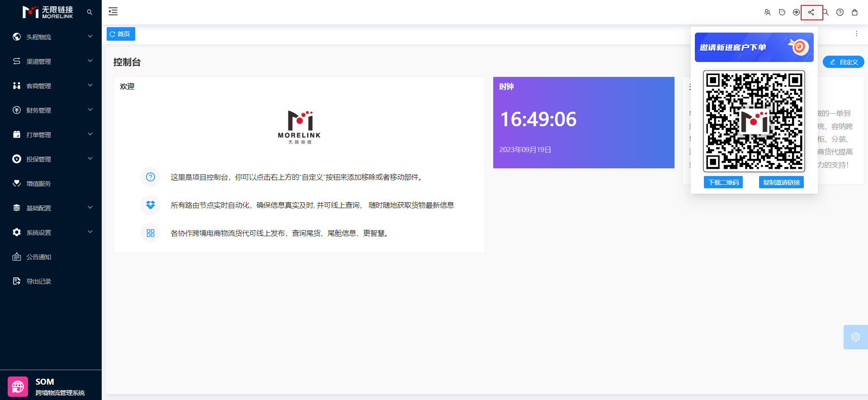The image size is (868, 400).
Task: Click the four-square grid icon in 欢迎 card
Action: click(151, 233)
